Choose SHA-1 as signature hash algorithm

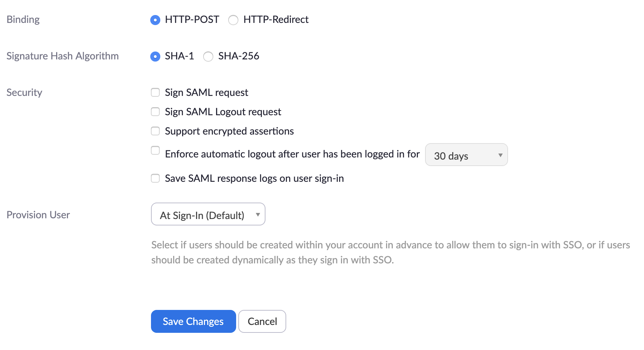(155, 57)
